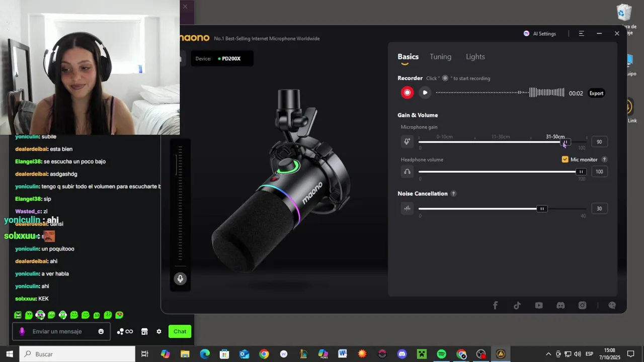Image resolution: width=644 pixels, height=362 pixels.
Task: Click the noise cancellation value field showing 30
Action: click(x=599, y=208)
